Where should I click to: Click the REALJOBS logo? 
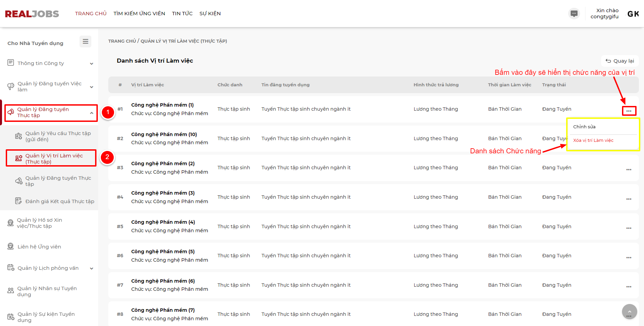[x=32, y=14]
